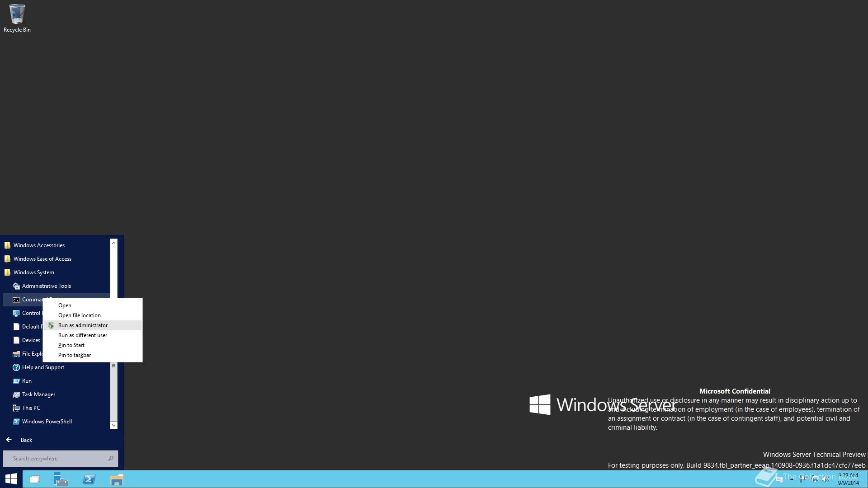Expand the Windows Ease of Access folder
Image resolution: width=868 pixels, height=488 pixels.
click(x=56, y=259)
